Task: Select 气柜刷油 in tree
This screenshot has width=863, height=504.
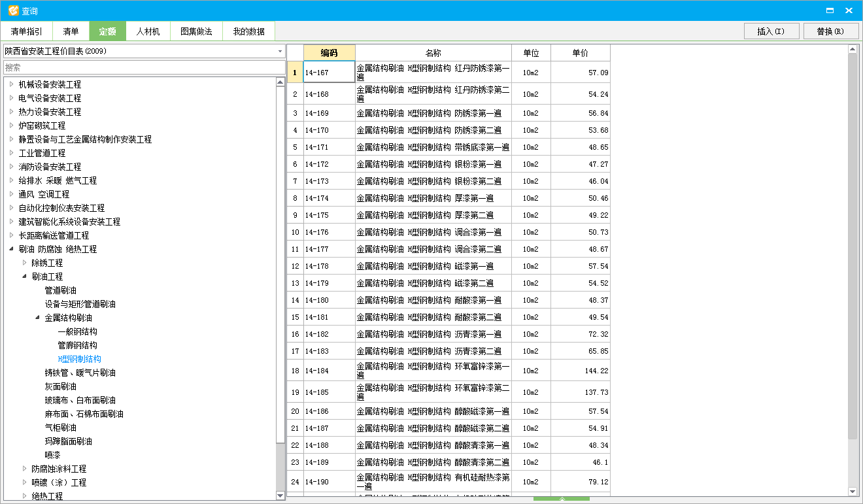Action: (60, 428)
